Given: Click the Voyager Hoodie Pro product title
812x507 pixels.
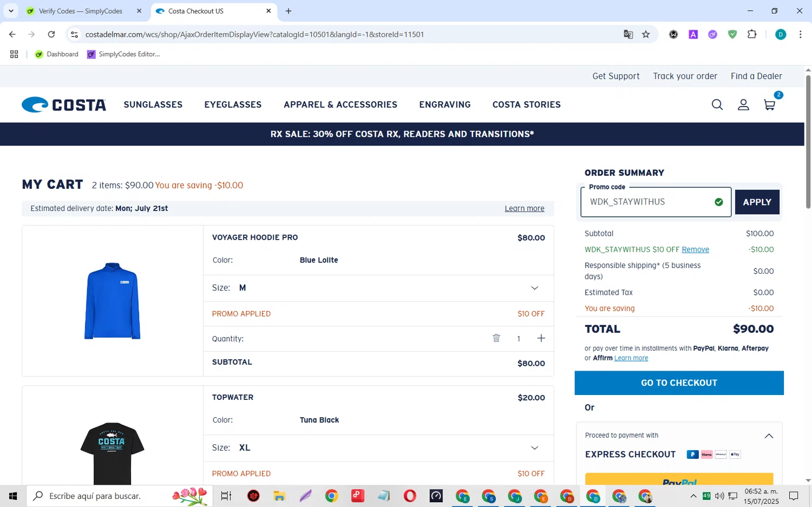Looking at the screenshot, I should [255, 238].
